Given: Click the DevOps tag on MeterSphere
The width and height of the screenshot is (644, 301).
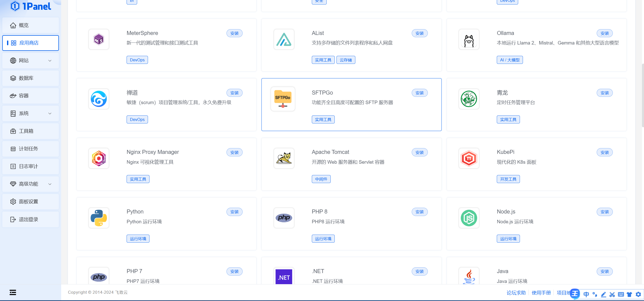Looking at the screenshot, I should tap(137, 60).
